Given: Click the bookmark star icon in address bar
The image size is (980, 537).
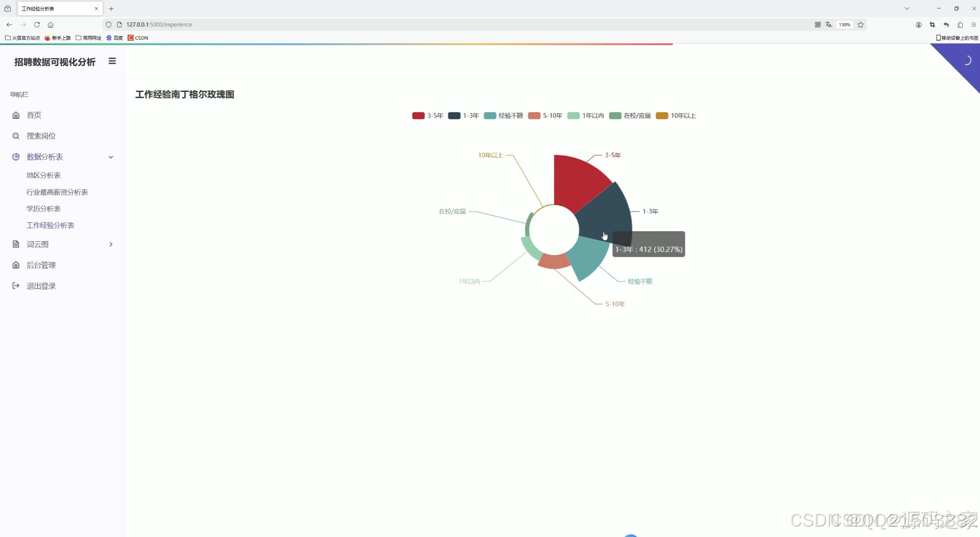Looking at the screenshot, I should tap(861, 24).
